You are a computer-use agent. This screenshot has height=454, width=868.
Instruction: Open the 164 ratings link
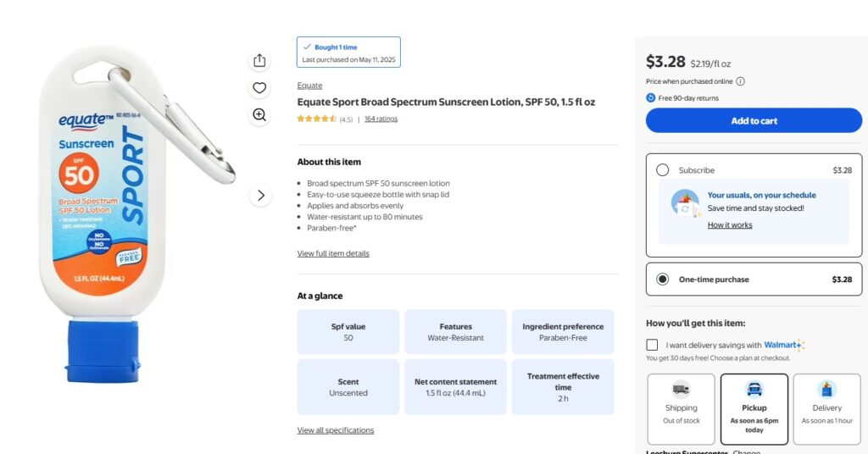(381, 119)
